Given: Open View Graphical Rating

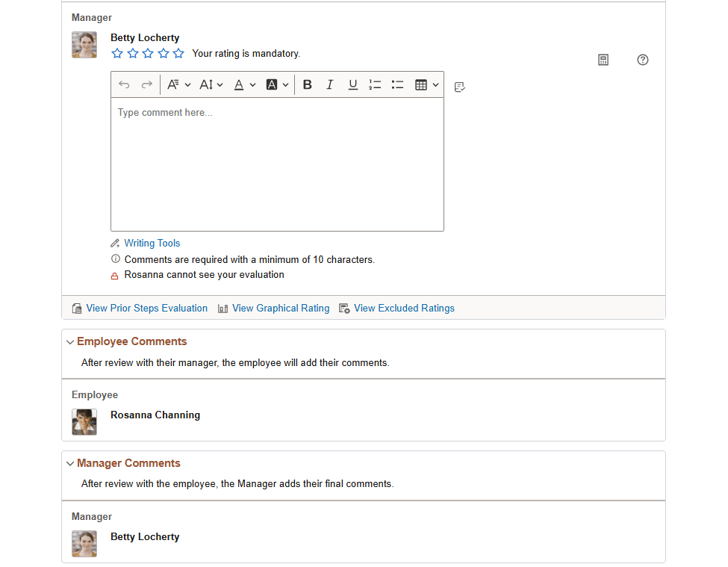Looking at the screenshot, I should click(x=281, y=308).
